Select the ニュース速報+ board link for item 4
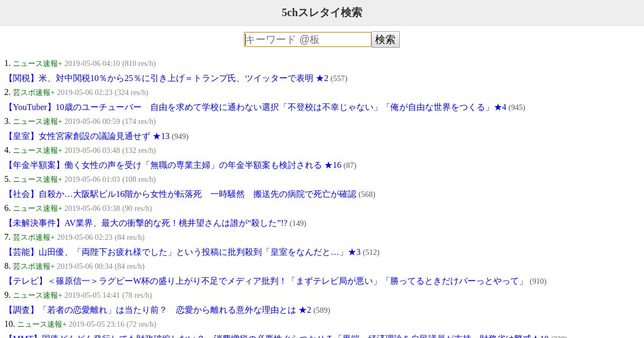The width and height of the screenshot is (644, 338). point(38,151)
